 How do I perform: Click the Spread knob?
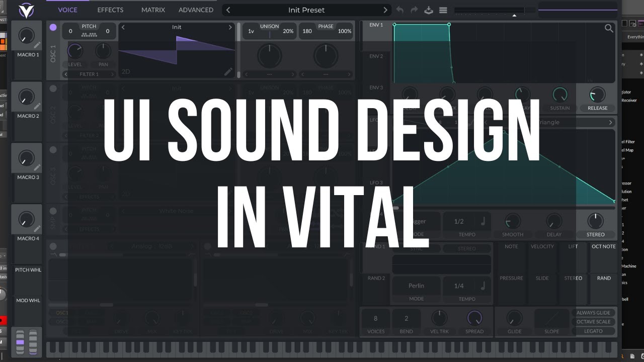tap(474, 318)
